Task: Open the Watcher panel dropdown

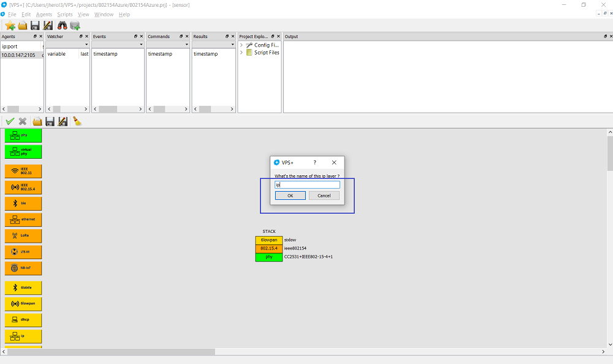Action: pos(86,45)
